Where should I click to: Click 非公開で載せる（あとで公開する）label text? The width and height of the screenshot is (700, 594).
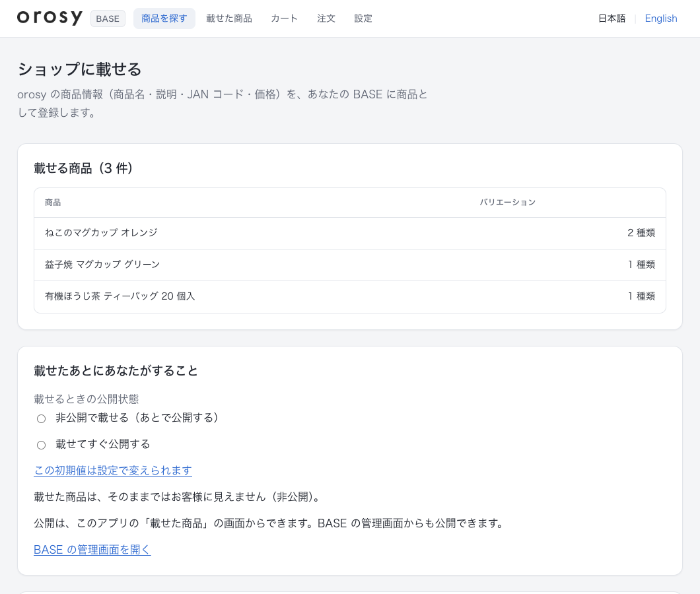click(137, 418)
